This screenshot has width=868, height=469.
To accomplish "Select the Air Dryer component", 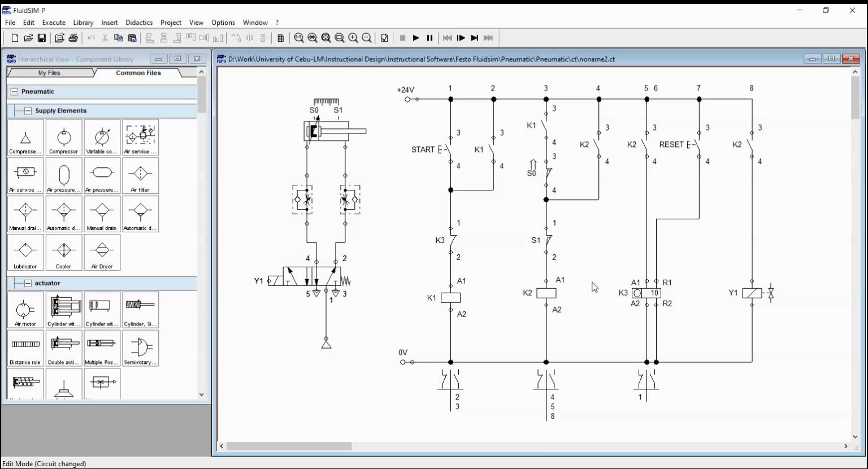I will click(x=102, y=253).
